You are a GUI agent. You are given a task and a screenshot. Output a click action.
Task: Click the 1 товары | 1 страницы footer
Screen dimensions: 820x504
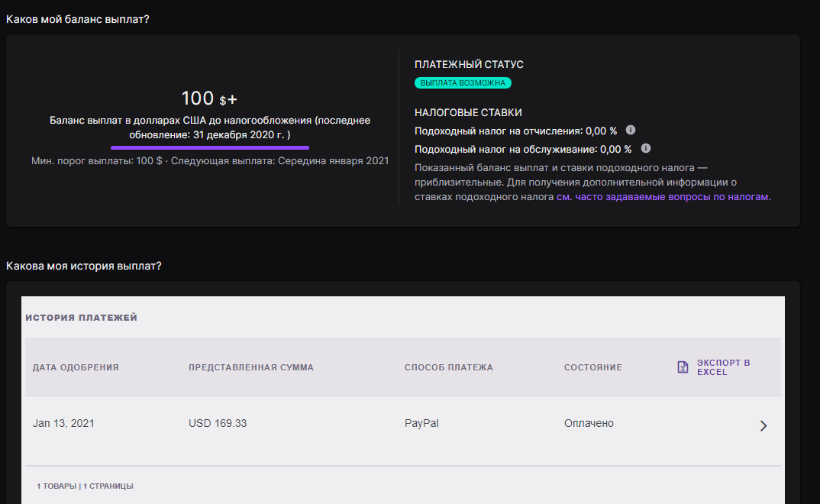pos(85,486)
